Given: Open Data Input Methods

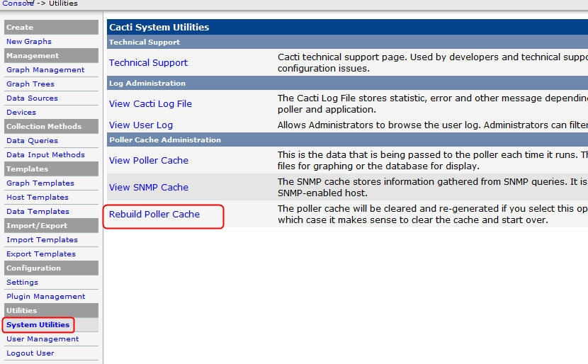Looking at the screenshot, I should [x=46, y=155].
